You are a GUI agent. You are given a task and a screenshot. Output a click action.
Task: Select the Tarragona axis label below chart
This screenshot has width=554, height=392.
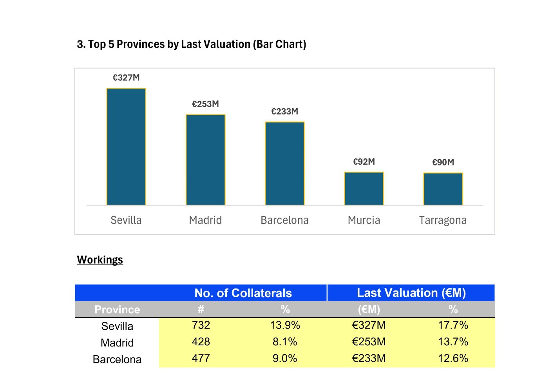coord(443,220)
